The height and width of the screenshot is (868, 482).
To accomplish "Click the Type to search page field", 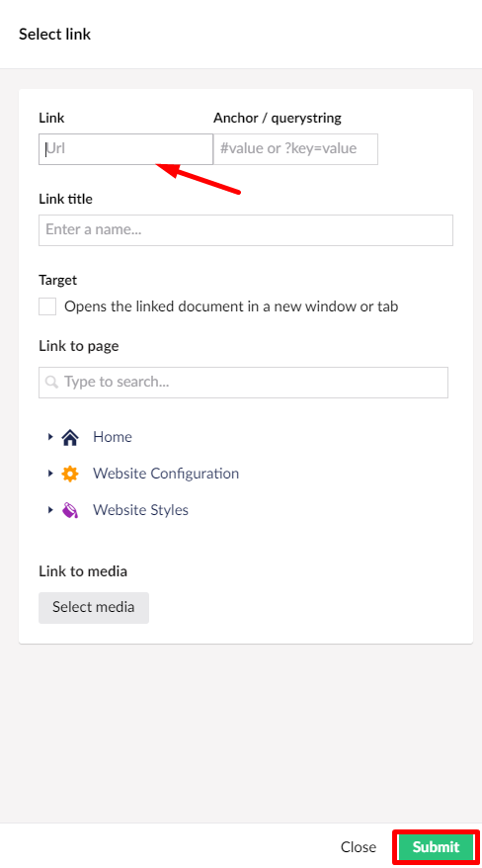I will pyautogui.click(x=243, y=382).
